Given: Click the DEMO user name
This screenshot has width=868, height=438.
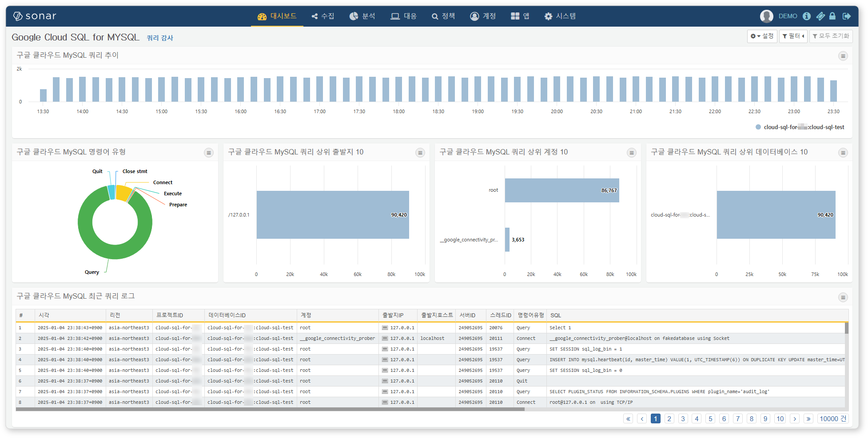Looking at the screenshot, I should [x=788, y=16].
